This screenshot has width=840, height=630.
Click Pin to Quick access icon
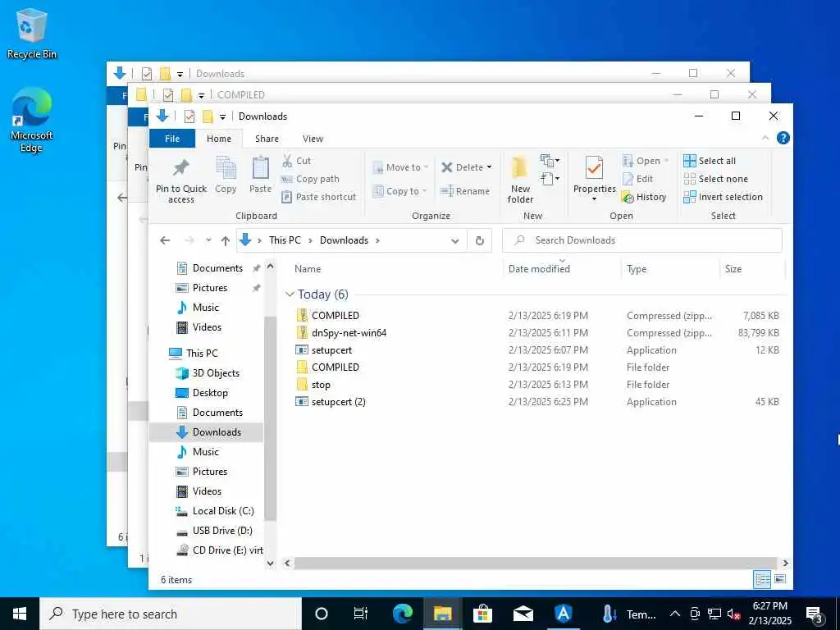181,168
